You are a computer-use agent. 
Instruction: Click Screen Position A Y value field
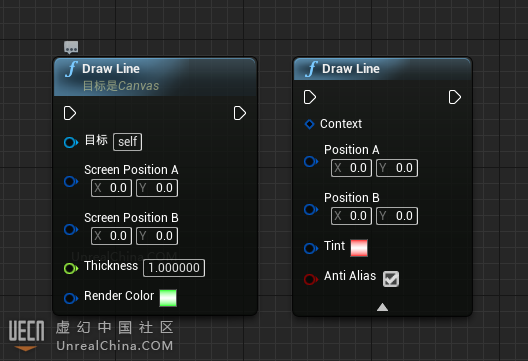(x=157, y=188)
